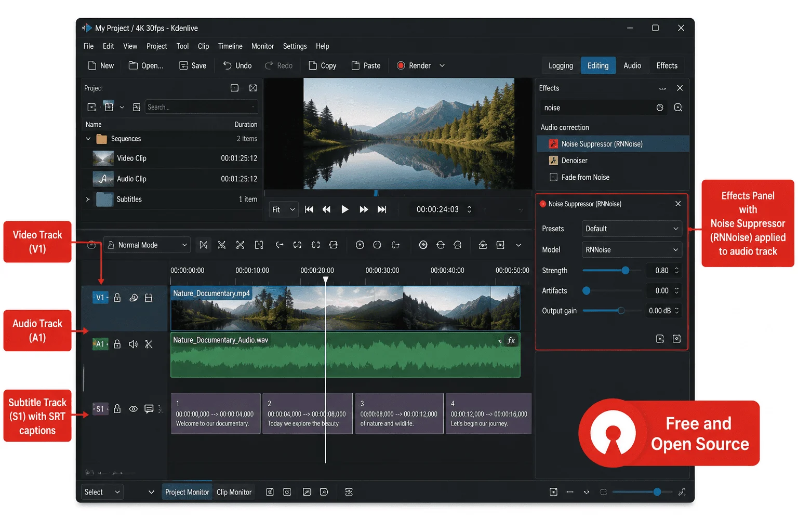Click the fx badge on audio clip

click(x=511, y=340)
